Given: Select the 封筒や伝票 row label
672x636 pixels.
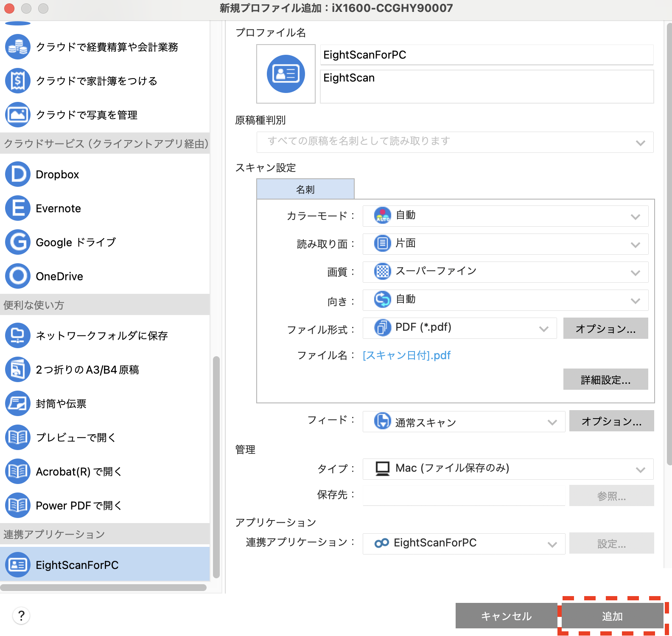Looking at the screenshot, I should click(x=61, y=404).
